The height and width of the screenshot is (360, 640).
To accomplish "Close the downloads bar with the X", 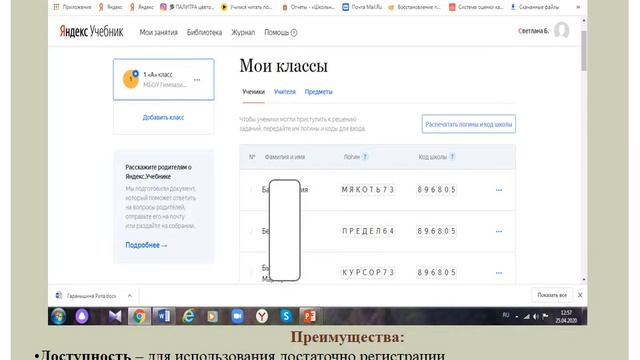I will [580, 295].
